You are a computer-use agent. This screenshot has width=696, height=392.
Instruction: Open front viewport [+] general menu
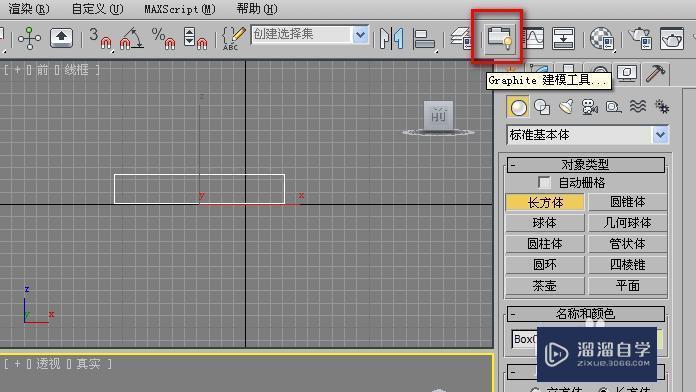(17, 70)
